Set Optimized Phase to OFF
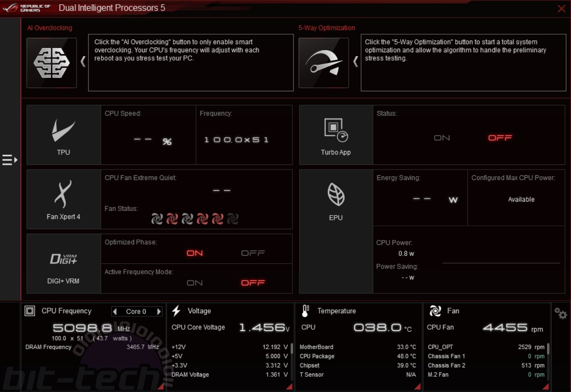The height and width of the screenshot is (392, 571). 253,253
